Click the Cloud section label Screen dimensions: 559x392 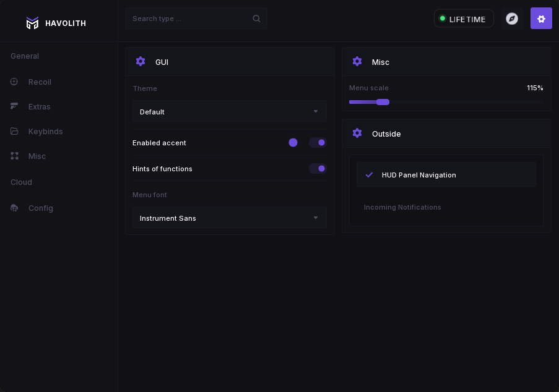[x=21, y=182]
